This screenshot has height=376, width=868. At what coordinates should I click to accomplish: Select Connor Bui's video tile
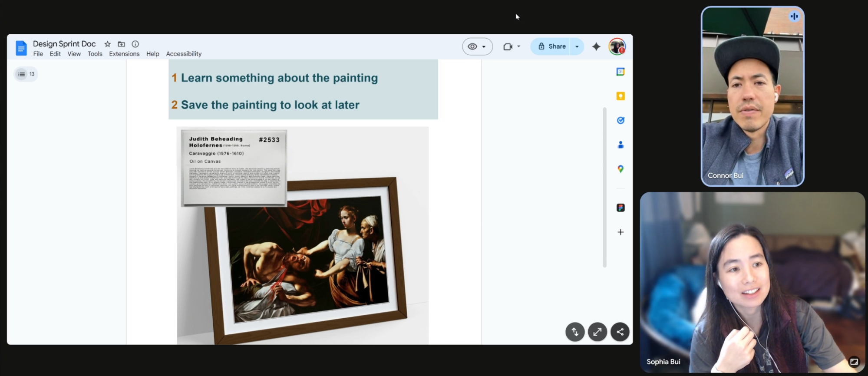pyautogui.click(x=752, y=96)
